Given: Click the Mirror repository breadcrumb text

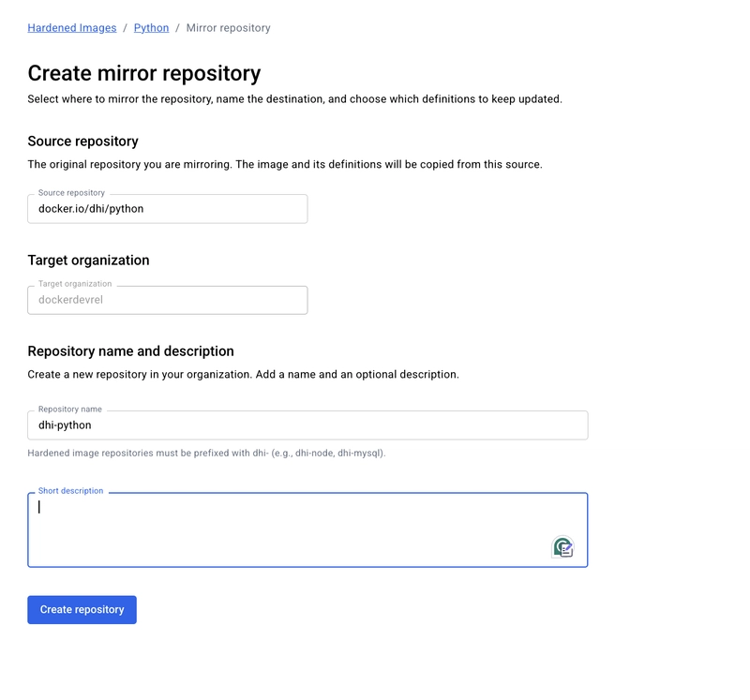Looking at the screenshot, I should click(228, 28).
